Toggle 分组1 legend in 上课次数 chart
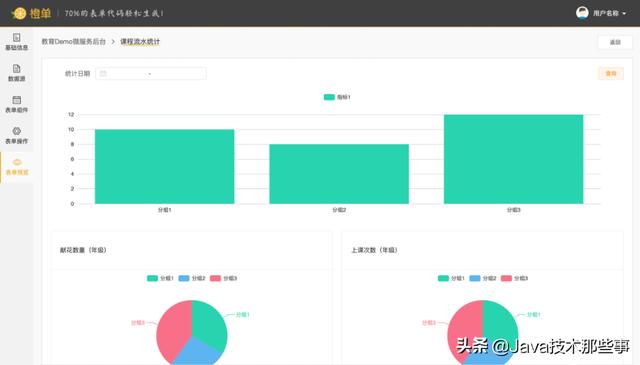 [451, 278]
